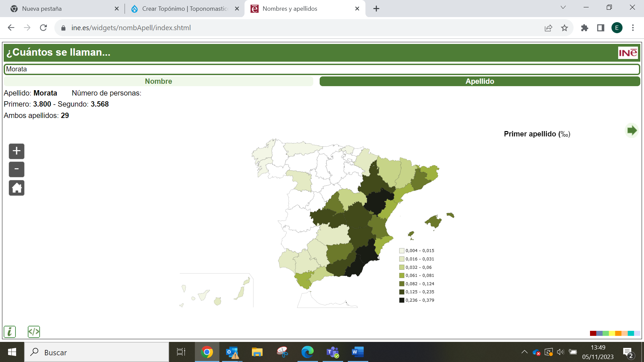The image size is (644, 362).
Task: Reset map to home view
Action: [x=16, y=188]
